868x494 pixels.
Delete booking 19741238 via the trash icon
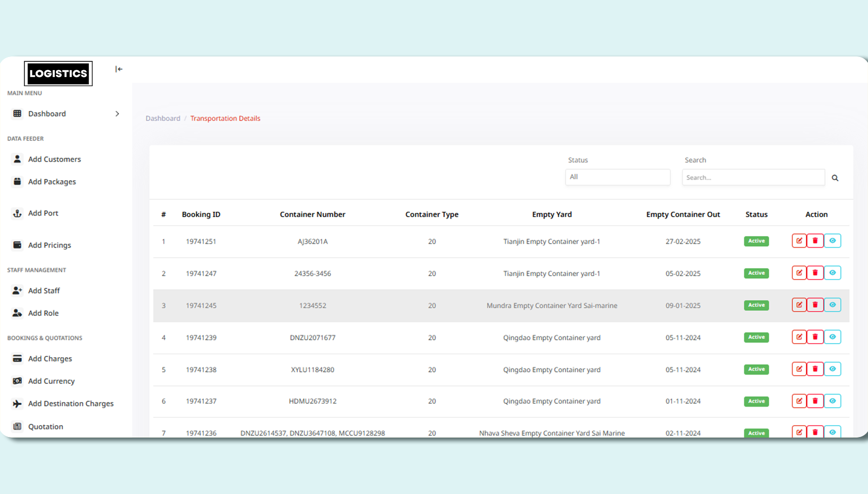point(815,369)
